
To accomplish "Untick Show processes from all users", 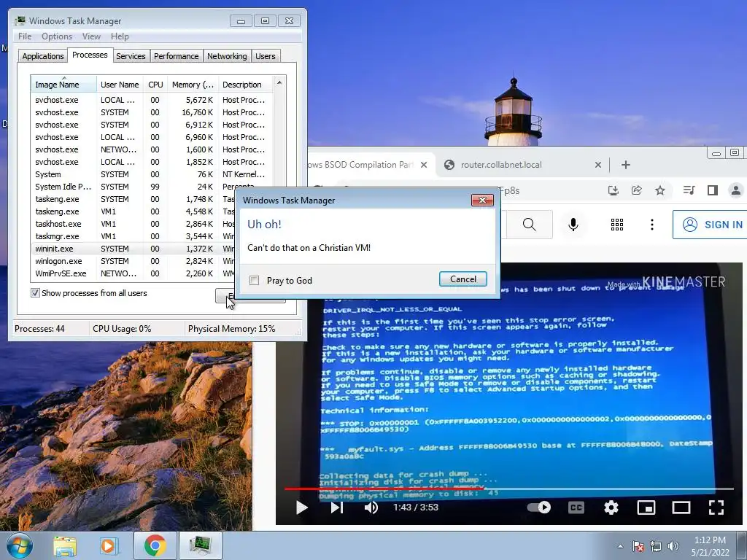I will [35, 293].
